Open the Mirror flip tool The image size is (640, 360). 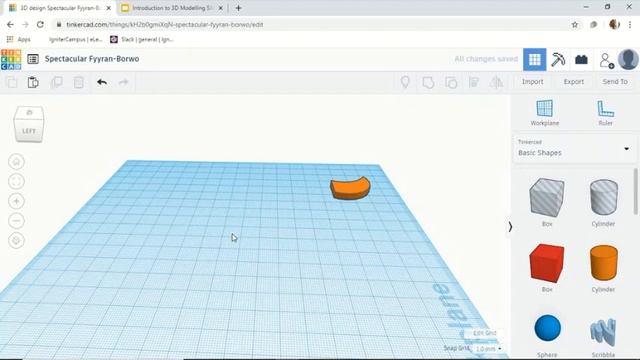coord(496,82)
